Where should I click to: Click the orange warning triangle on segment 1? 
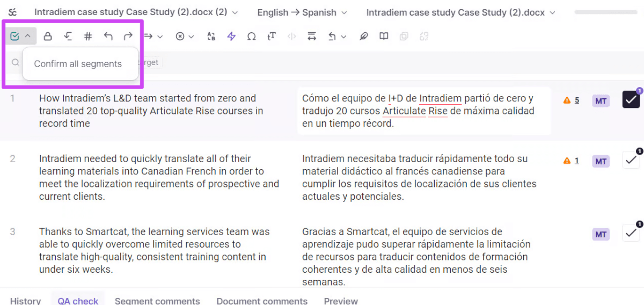click(x=567, y=100)
